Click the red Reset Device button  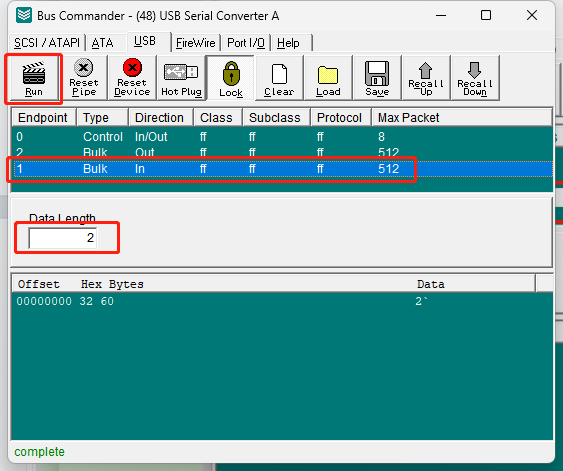pos(132,78)
